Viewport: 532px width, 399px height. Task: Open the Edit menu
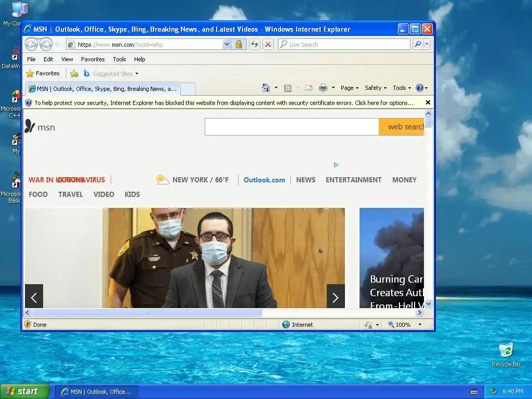(x=48, y=59)
